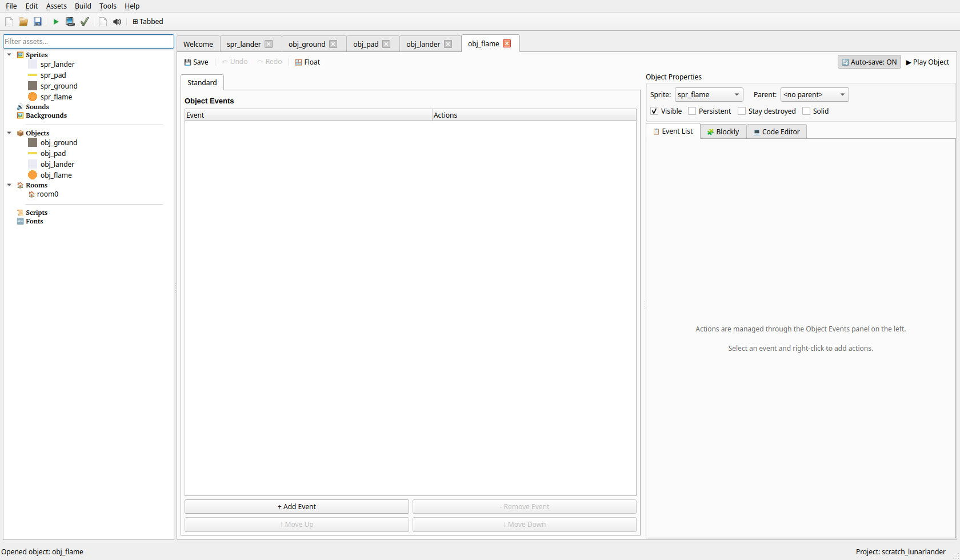This screenshot has height=560, width=960.
Task: Click spr_lander sprite icon in tree
Action: (x=33, y=64)
